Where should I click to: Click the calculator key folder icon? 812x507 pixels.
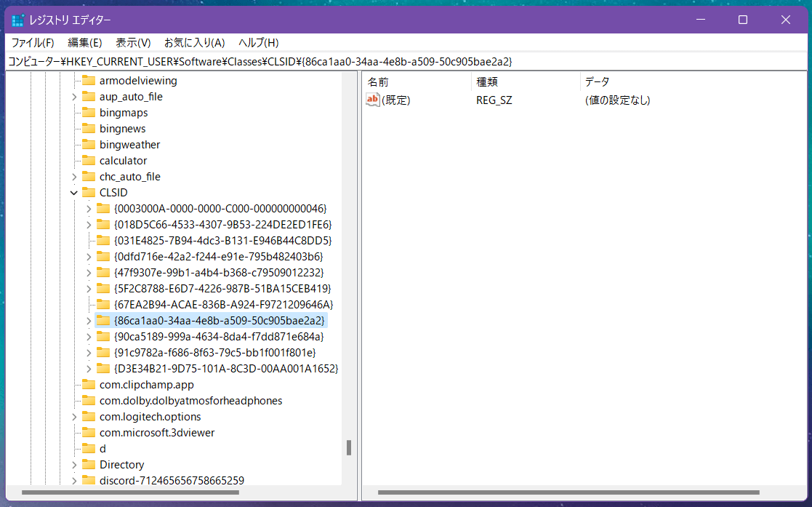coord(89,161)
